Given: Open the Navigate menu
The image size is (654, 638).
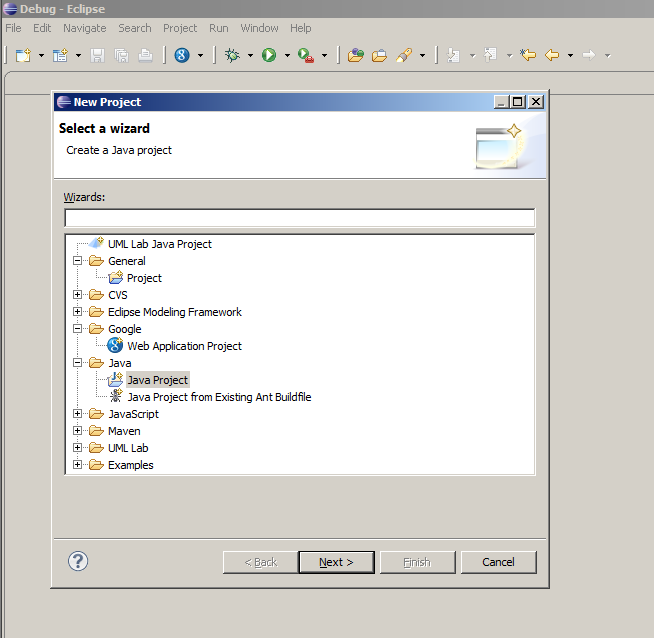Looking at the screenshot, I should 85,28.
